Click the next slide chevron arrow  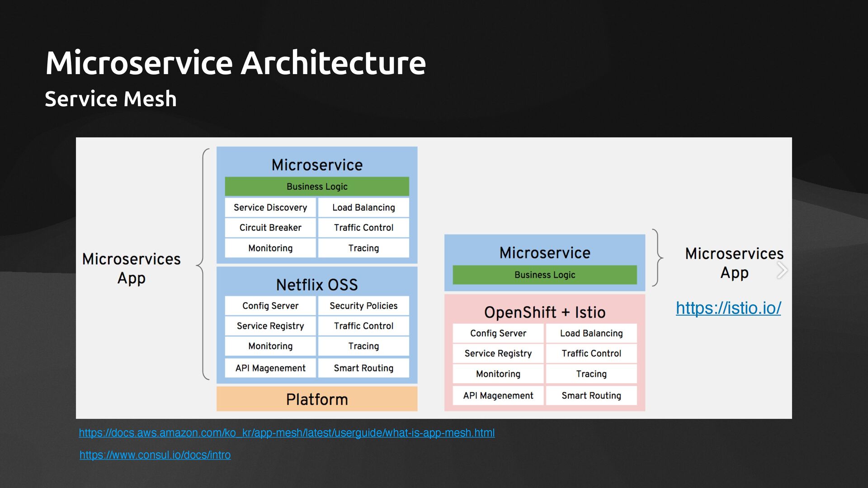782,270
